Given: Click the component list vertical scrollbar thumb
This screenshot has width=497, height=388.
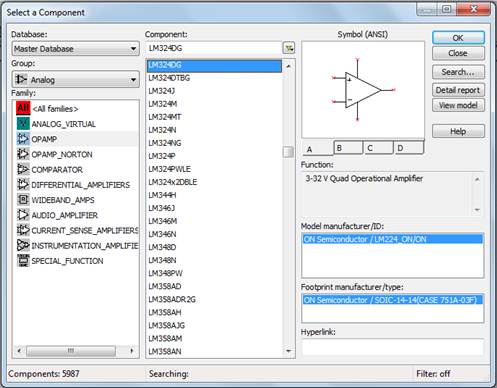Looking at the screenshot, I should [x=288, y=152].
